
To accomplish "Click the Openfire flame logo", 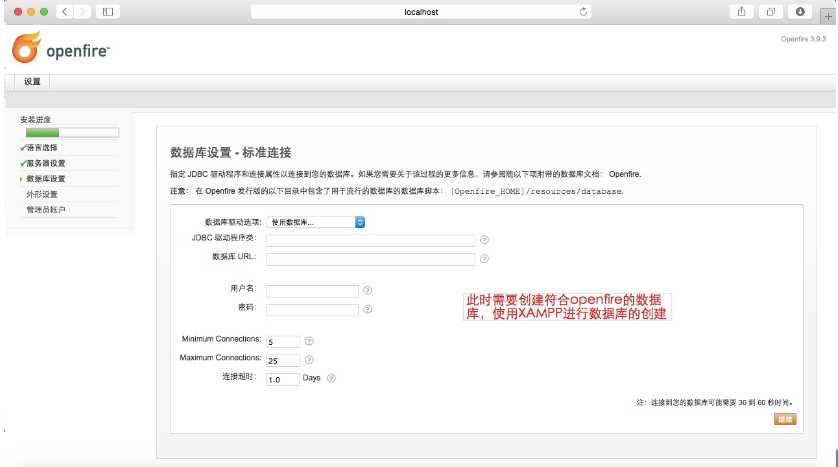I will 26,47.
